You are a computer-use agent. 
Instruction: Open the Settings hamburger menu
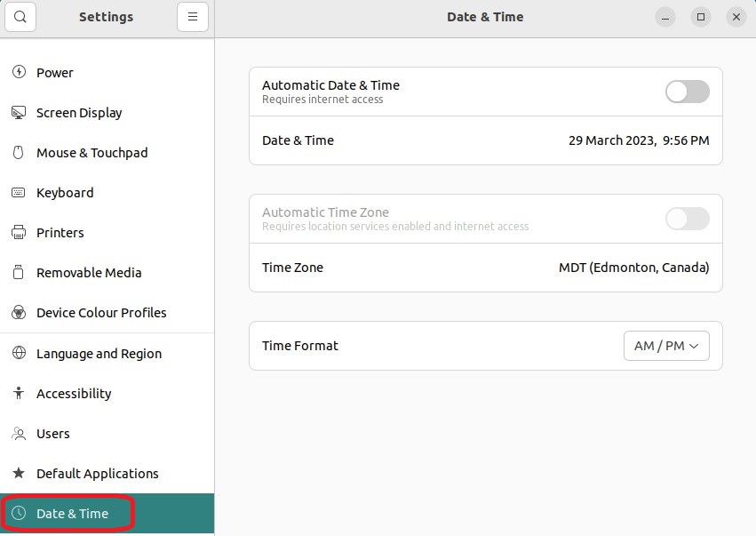(x=192, y=17)
